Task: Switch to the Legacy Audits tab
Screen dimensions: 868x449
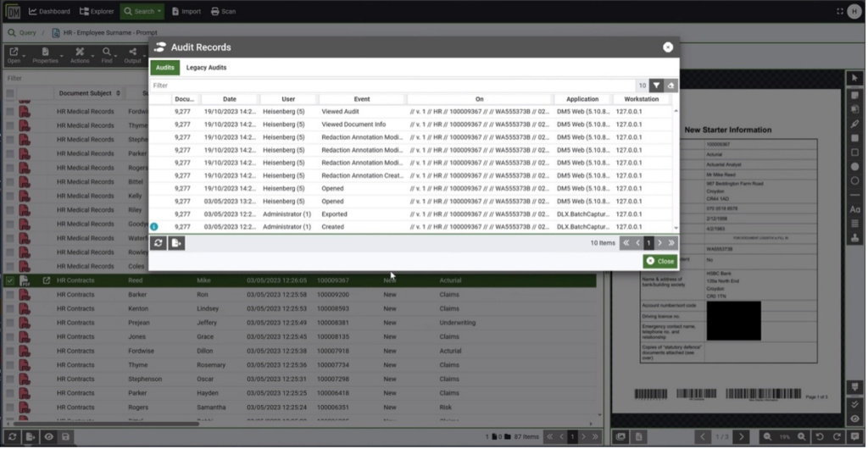Action: click(207, 68)
